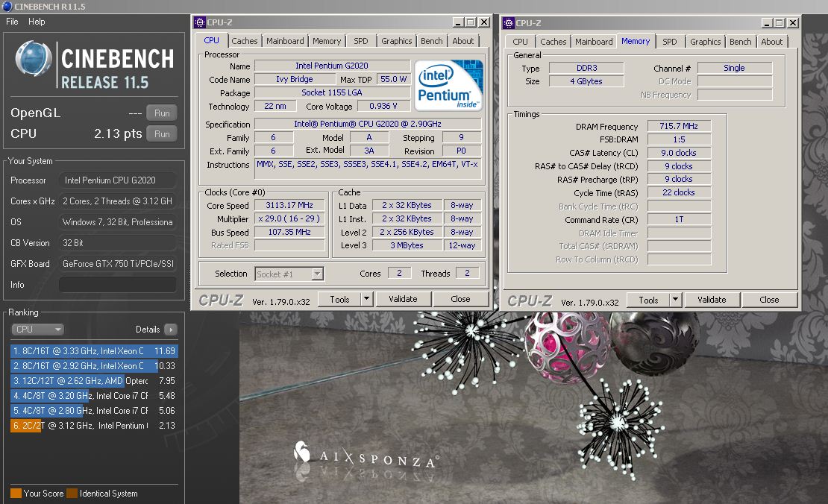Screen dimensions: 828x504
Task: Click the Channel # Single value
Action: pos(735,68)
